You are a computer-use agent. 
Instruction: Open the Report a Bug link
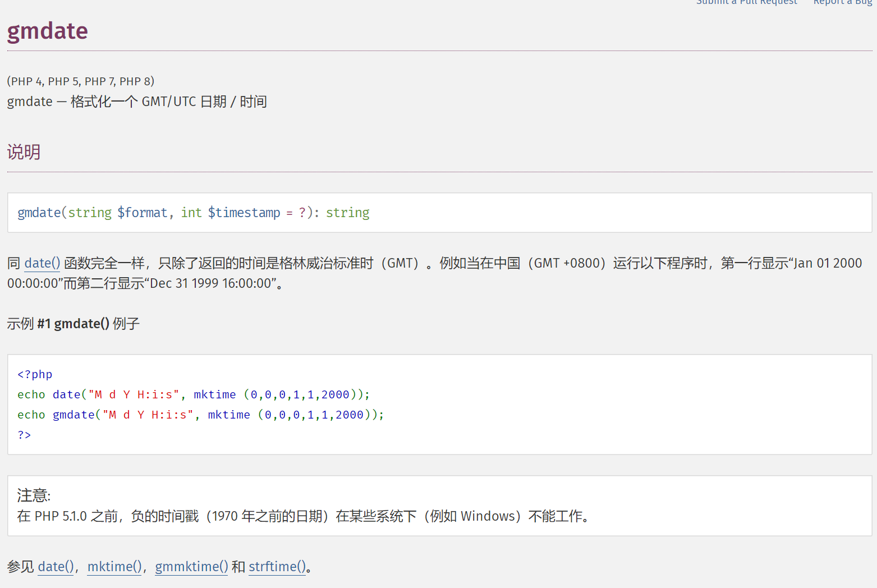pos(842,3)
